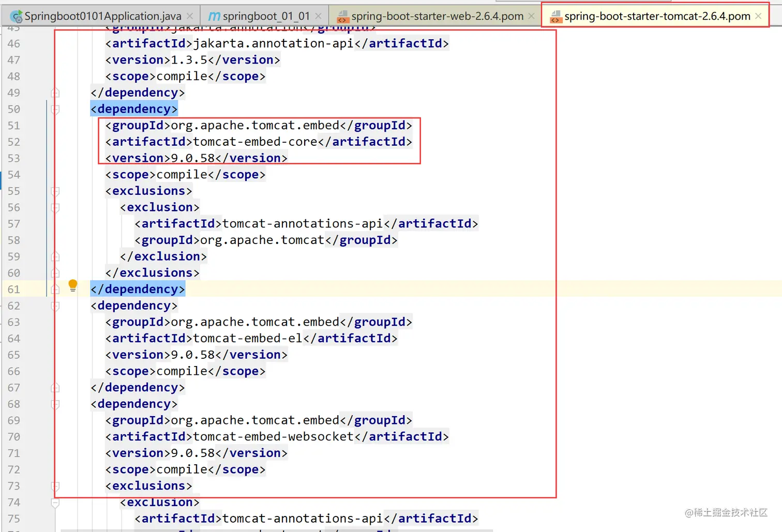Image resolution: width=782 pixels, height=532 pixels.
Task: Click the closing exclusions tag on line 60
Action: pyautogui.click(x=153, y=273)
